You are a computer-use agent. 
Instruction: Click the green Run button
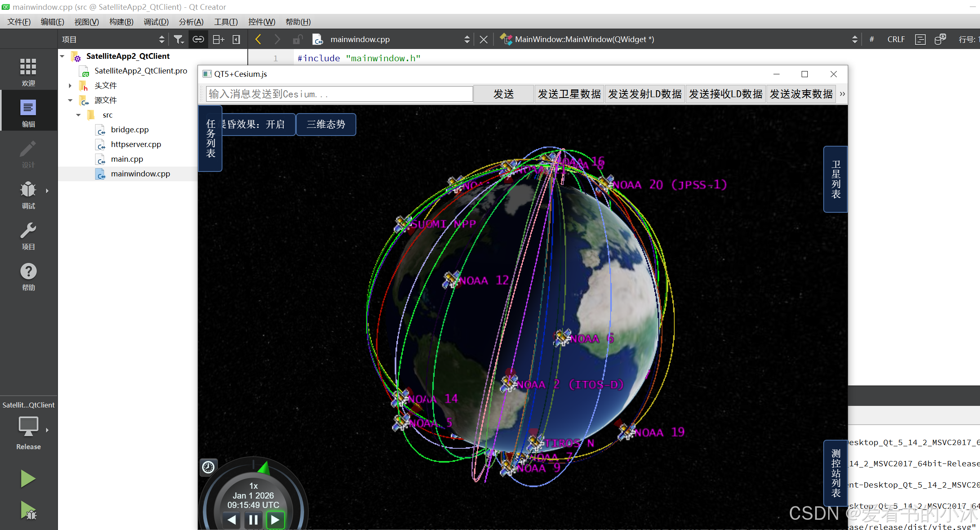(28, 479)
